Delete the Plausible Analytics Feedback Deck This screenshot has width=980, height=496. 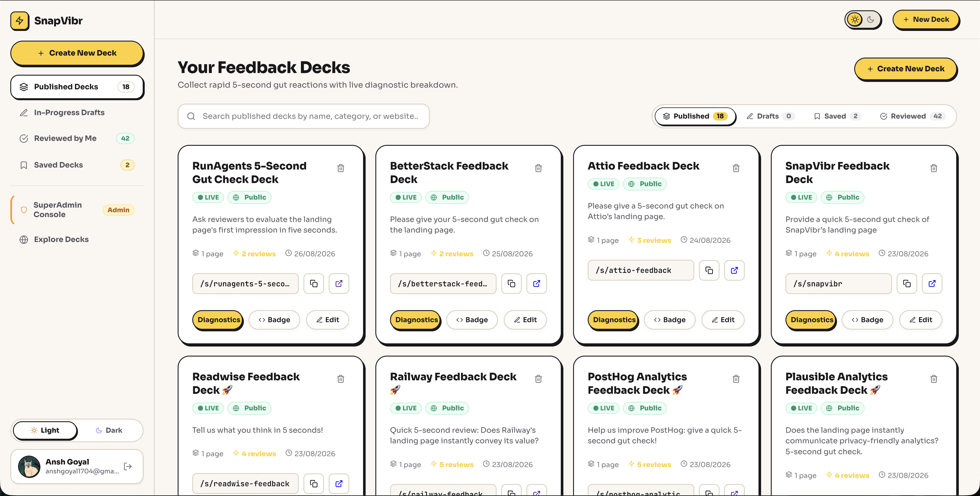pos(934,379)
